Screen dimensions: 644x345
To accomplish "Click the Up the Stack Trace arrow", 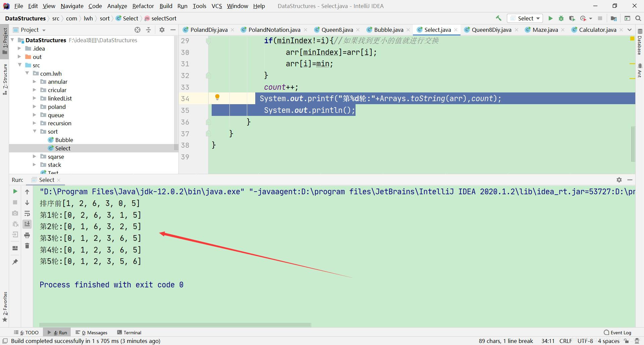I will [x=27, y=192].
